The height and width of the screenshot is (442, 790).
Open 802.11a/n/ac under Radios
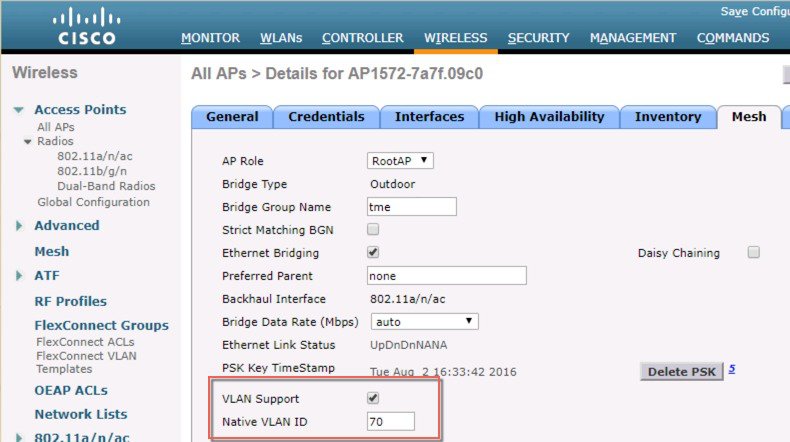tap(95, 156)
